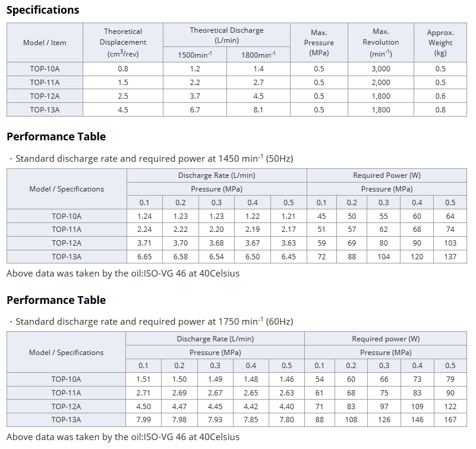476x449 pixels.
Task: Click the 137 power value for TOP-13A at 50Hz
Action: click(450, 257)
